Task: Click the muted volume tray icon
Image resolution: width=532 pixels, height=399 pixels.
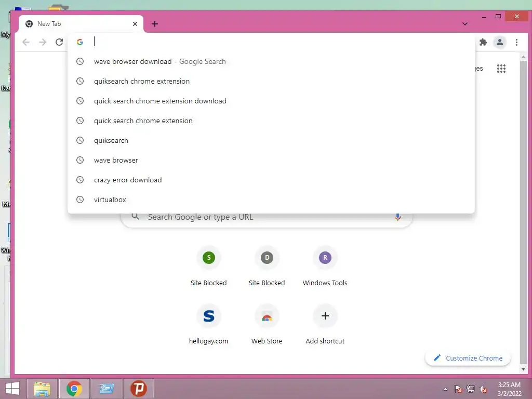Action: [x=483, y=389]
